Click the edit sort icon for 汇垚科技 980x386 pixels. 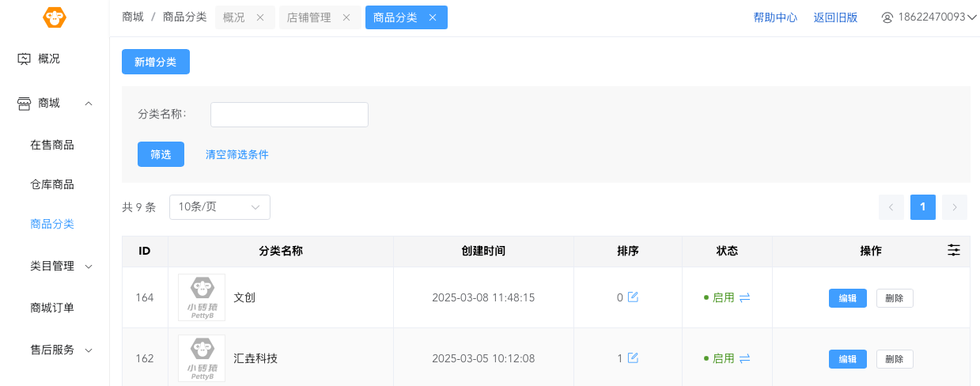tap(633, 358)
